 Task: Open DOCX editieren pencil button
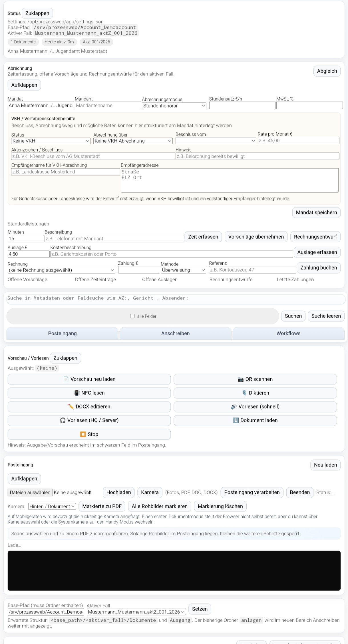point(89,406)
